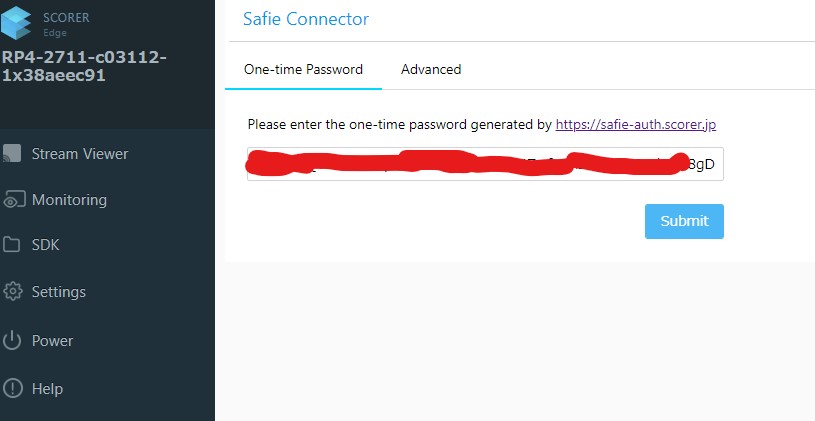Screen dimensions: 815x421
Task: Click the SDK folder icon
Action: coord(12,245)
